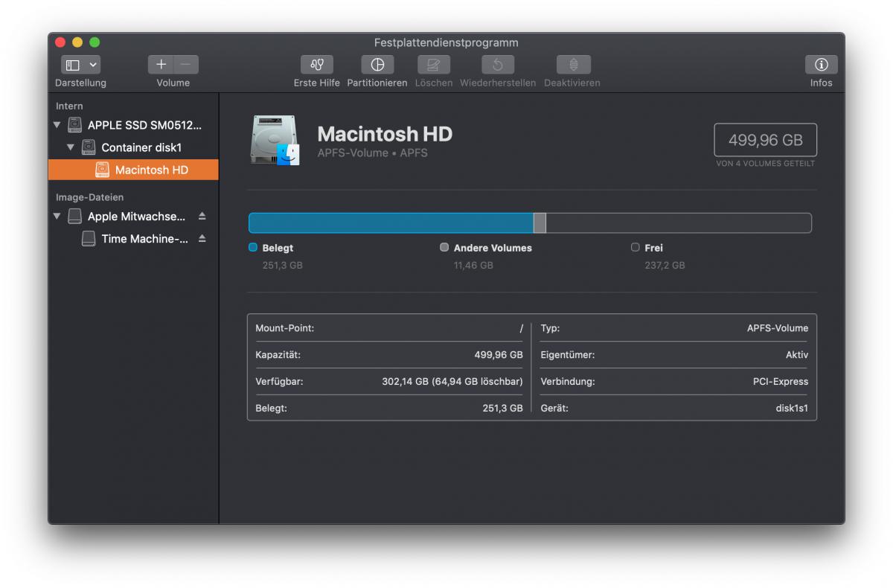Screen dimensions: 893x588
Task: Click the 499,96 GB capacity box
Action: pos(765,140)
